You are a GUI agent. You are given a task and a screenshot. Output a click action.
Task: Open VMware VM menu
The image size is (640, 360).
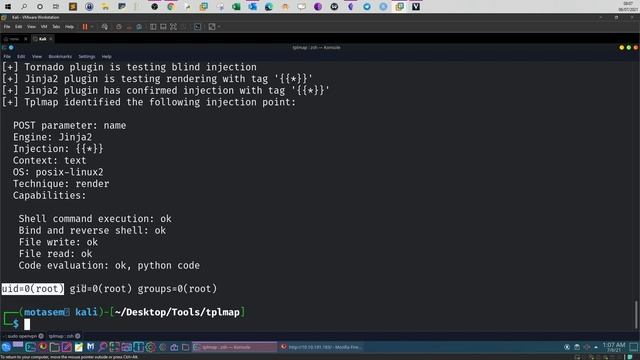pos(44,27)
